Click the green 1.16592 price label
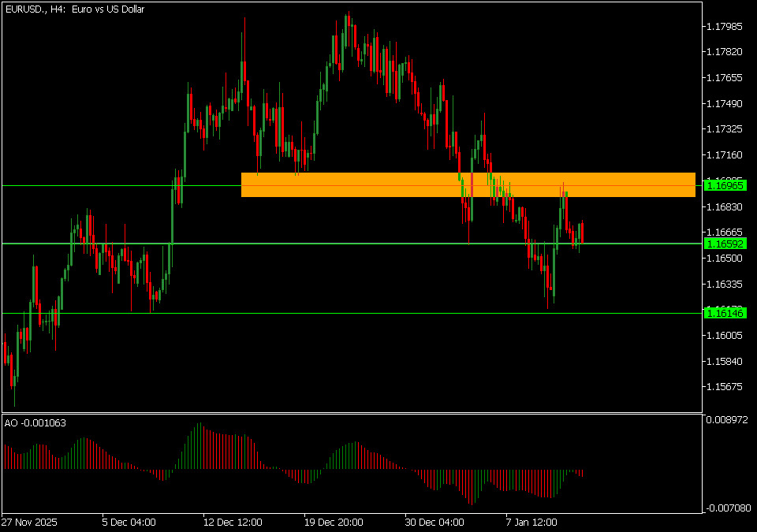This screenshot has height=532, width=757. (x=725, y=244)
